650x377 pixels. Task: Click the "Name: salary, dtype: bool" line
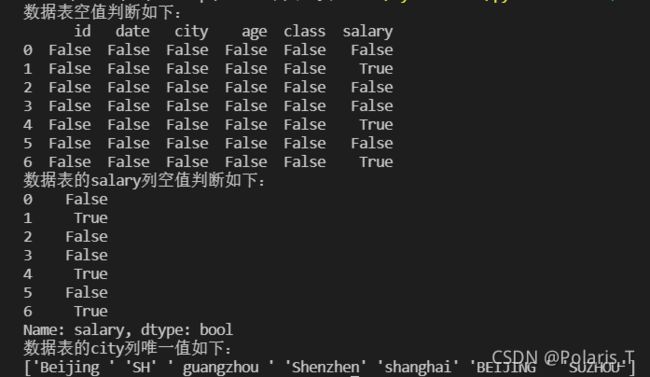128,330
